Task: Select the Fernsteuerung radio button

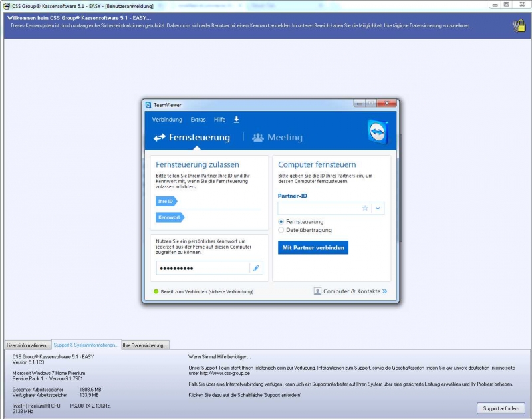Action: point(281,221)
